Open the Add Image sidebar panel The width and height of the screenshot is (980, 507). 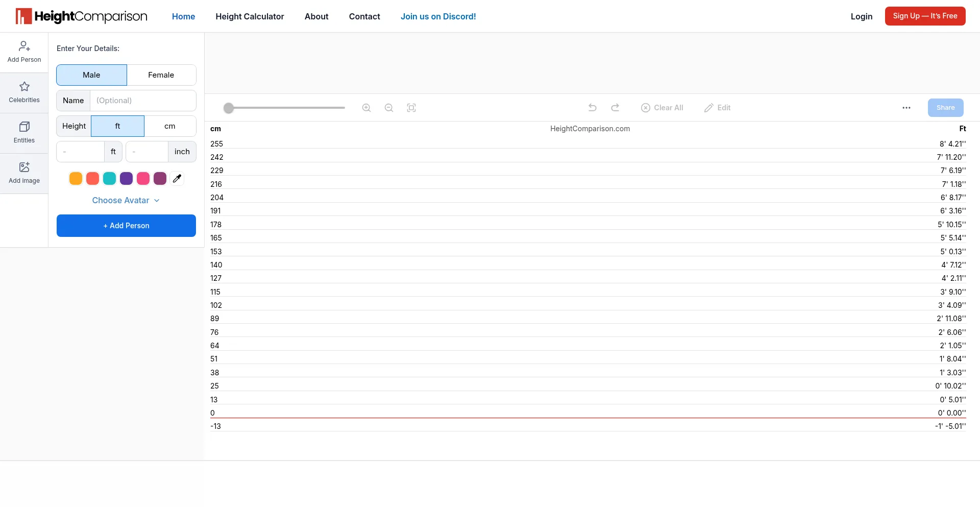point(24,174)
